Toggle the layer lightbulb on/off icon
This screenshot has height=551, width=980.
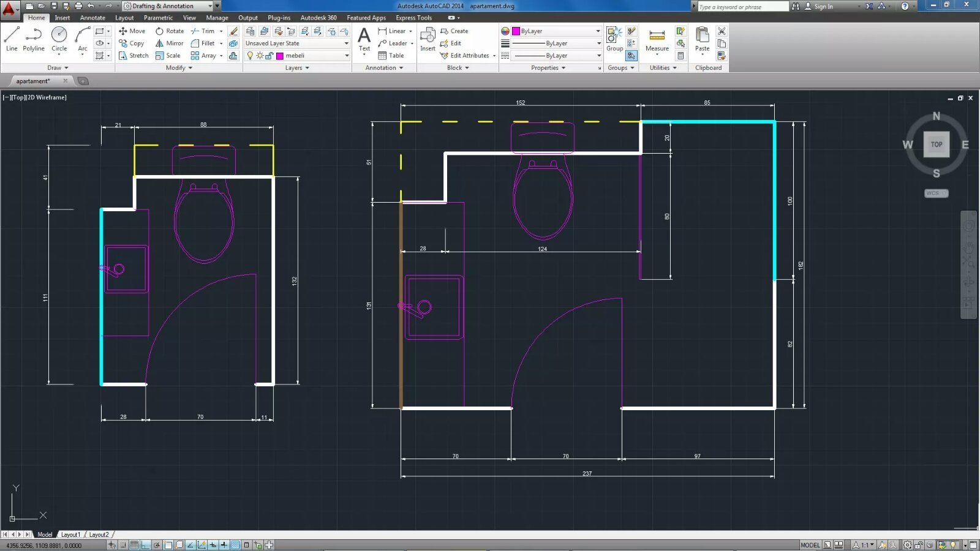coord(250,56)
